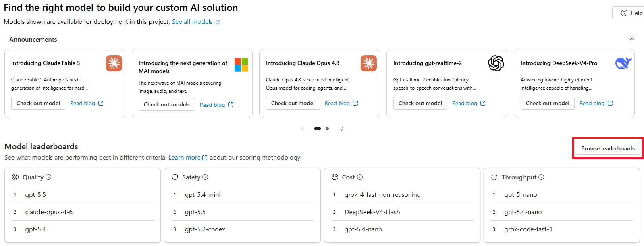Click external icon on gpt-realtime-2 Read blog
Viewport: 644px width, 246px height.
click(483, 103)
